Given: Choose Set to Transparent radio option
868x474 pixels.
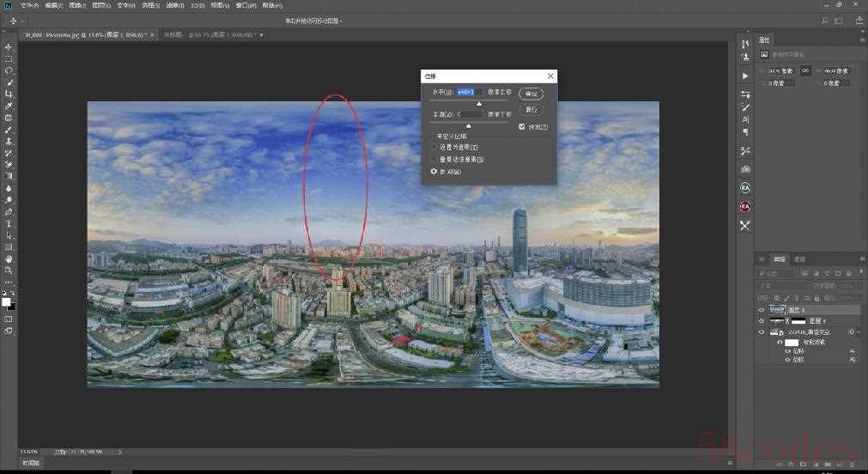Looking at the screenshot, I should tap(434, 148).
